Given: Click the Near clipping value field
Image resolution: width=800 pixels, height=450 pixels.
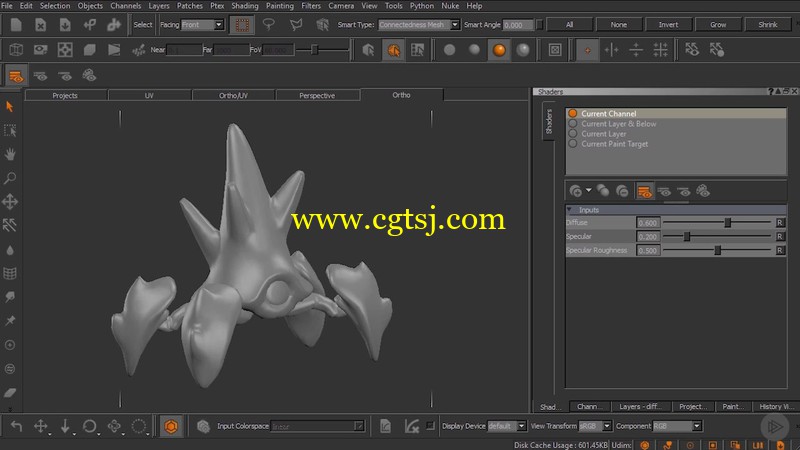Looking at the screenshot, I should coord(184,49).
